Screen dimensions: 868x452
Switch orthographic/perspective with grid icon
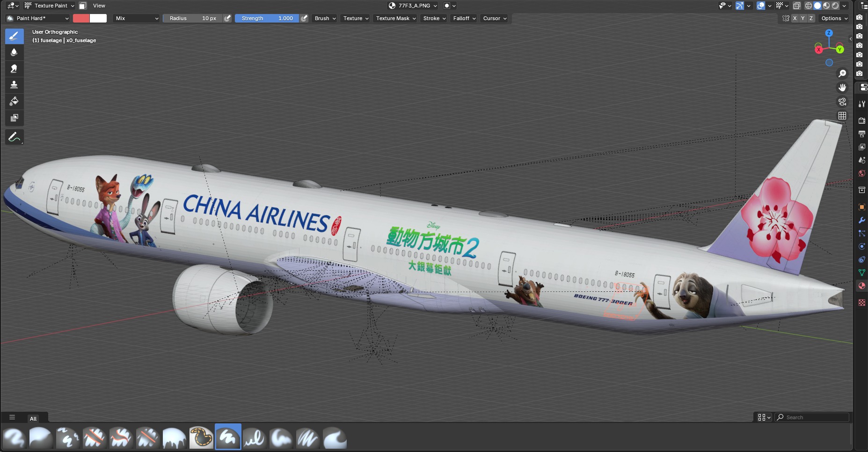(x=842, y=116)
